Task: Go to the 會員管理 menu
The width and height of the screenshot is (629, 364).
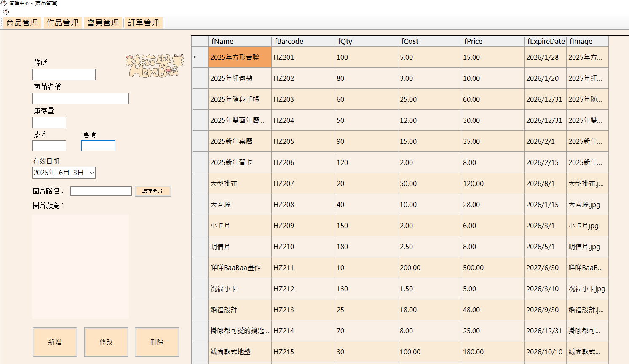Action: 103,23
